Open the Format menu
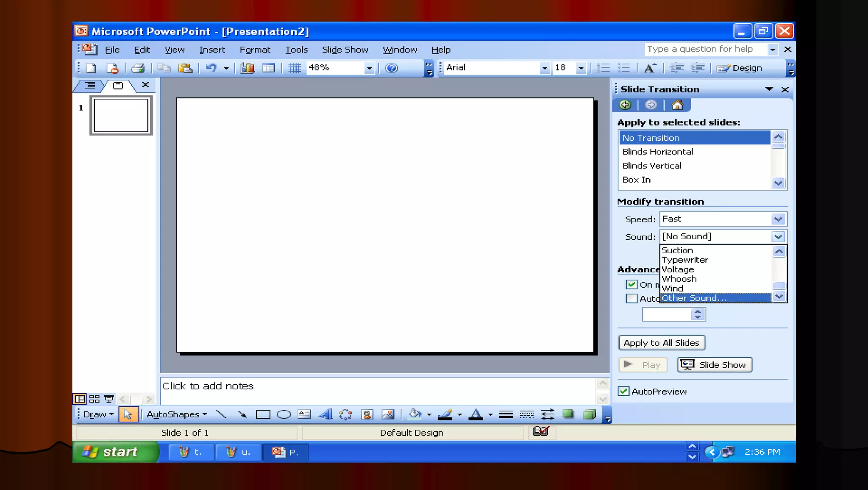Image resolution: width=868 pixels, height=490 pixels. point(255,50)
